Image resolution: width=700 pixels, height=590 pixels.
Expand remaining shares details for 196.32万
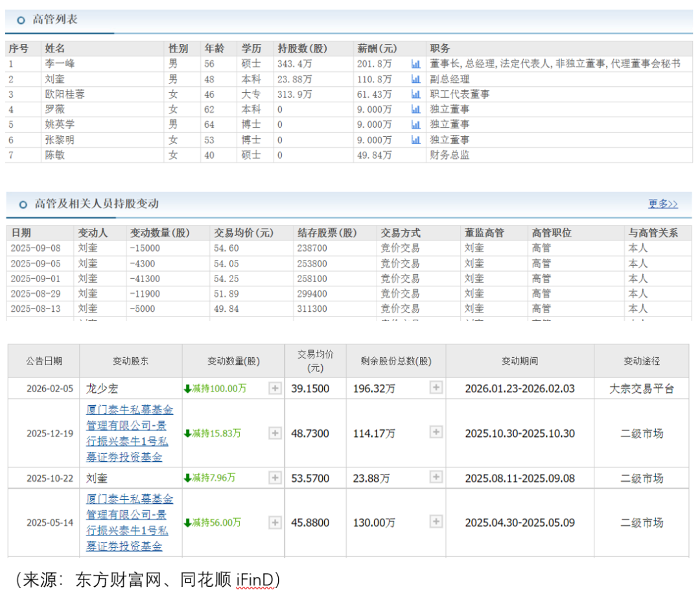tap(436, 388)
